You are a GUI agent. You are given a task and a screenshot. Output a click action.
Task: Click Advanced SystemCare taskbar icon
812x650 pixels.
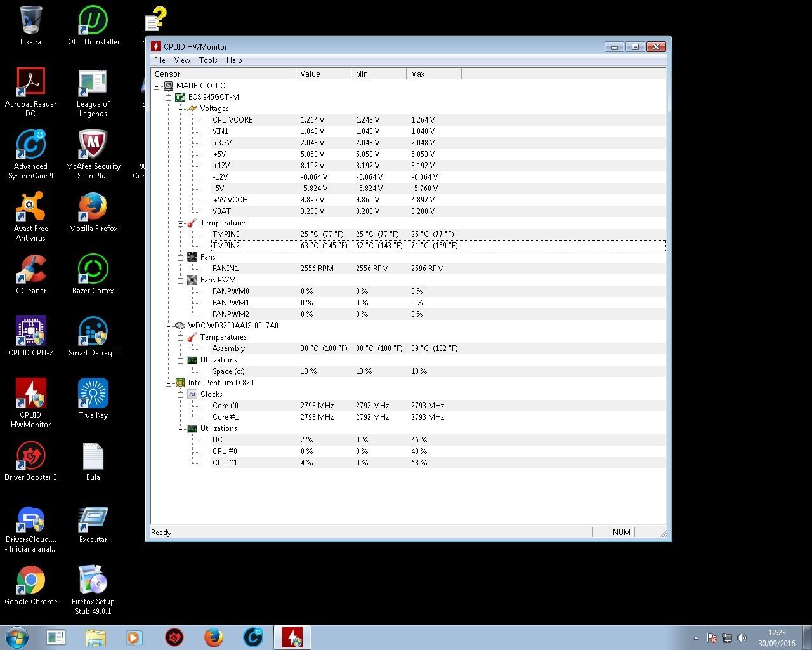(x=253, y=637)
